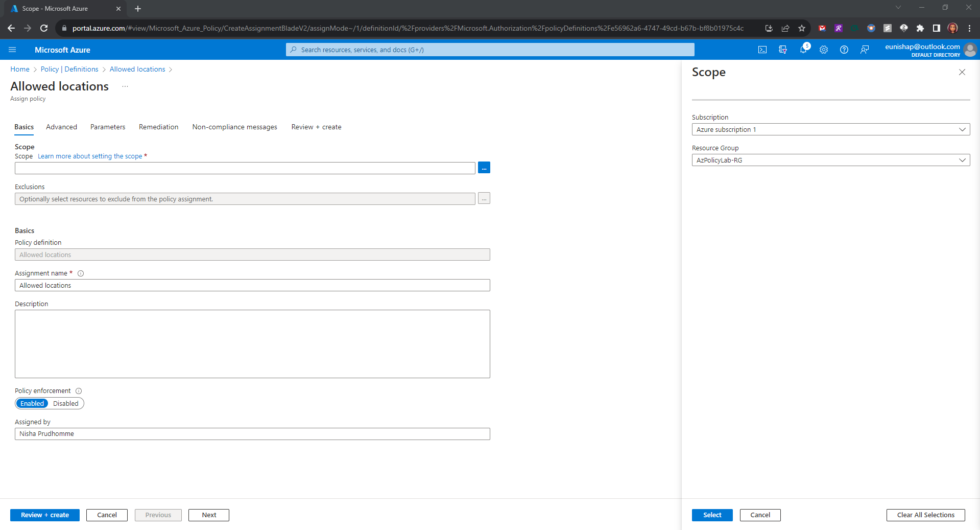The height and width of the screenshot is (530, 980).
Task: Expand the Resource Group dropdown
Action: point(830,160)
